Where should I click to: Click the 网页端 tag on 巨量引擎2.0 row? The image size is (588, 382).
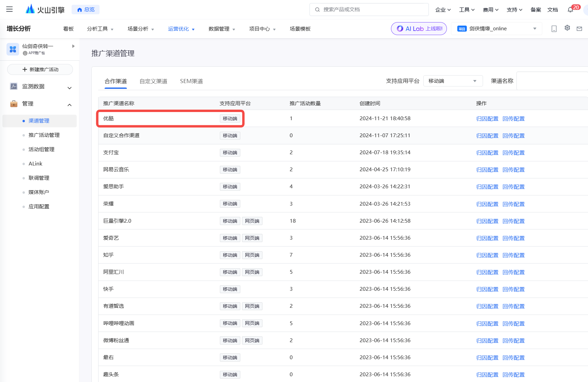252,221
